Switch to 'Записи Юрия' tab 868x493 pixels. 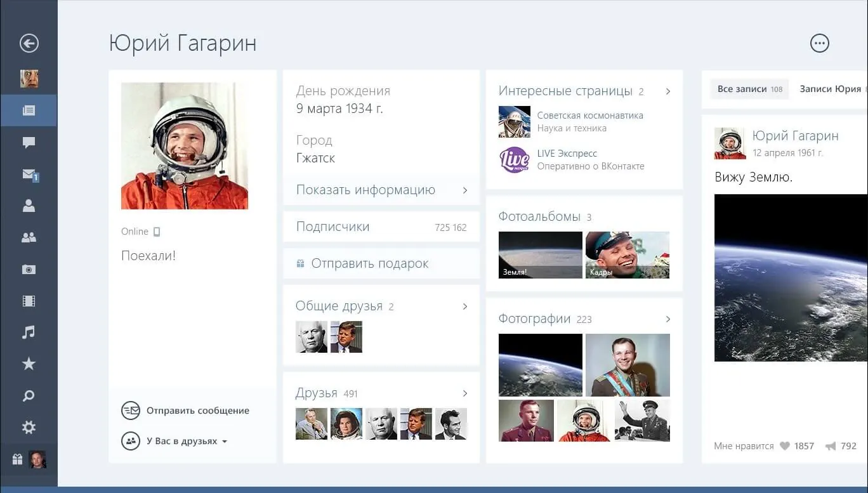point(830,89)
